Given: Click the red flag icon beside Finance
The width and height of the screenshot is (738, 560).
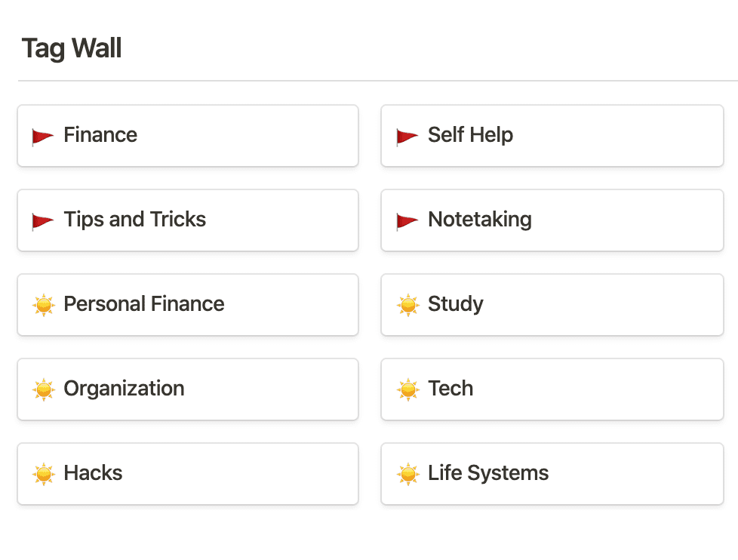Looking at the screenshot, I should (43, 137).
